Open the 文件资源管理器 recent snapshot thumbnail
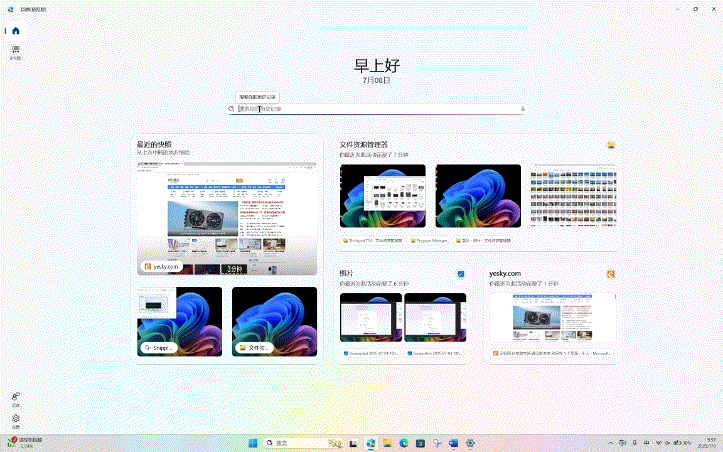The width and height of the screenshot is (723, 452). (274, 321)
